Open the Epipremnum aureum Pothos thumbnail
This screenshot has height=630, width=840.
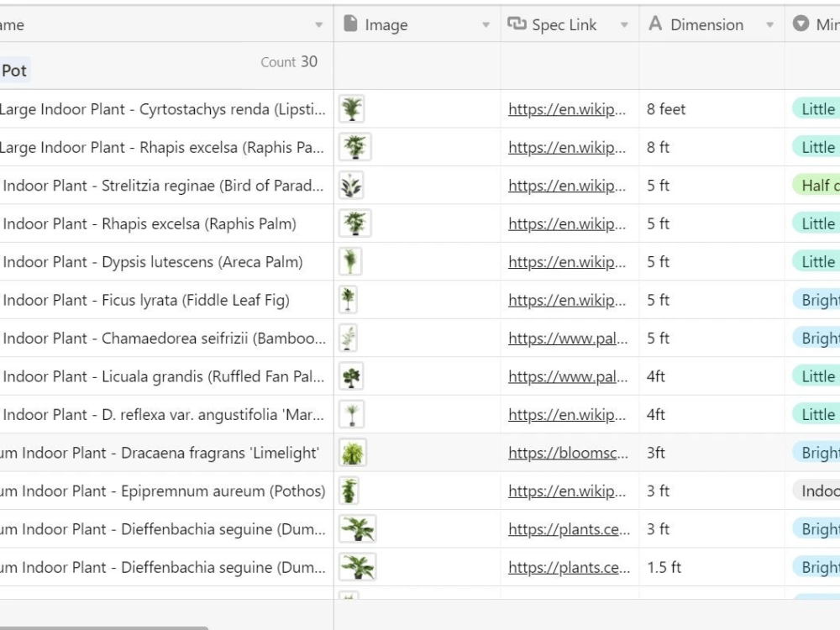[x=349, y=491]
